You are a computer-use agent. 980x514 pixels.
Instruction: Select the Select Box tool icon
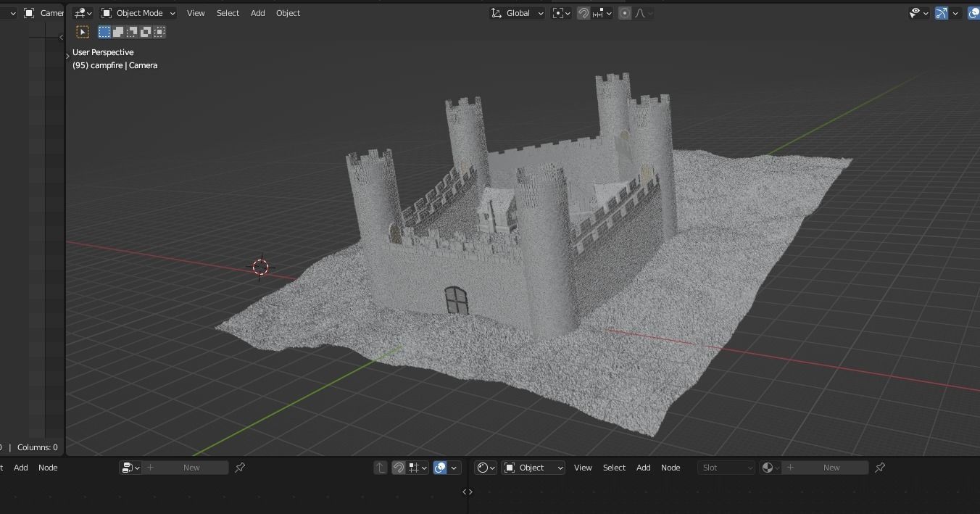[x=83, y=32]
